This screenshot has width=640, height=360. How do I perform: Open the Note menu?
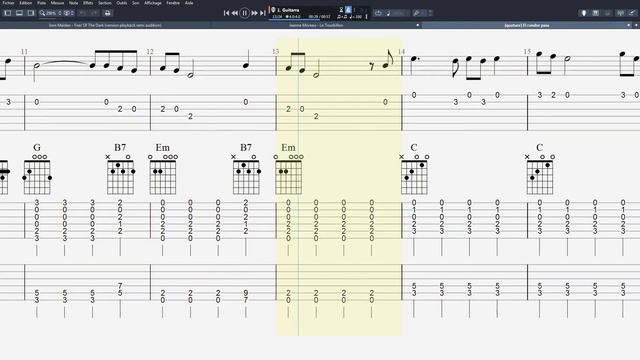tap(73, 3)
